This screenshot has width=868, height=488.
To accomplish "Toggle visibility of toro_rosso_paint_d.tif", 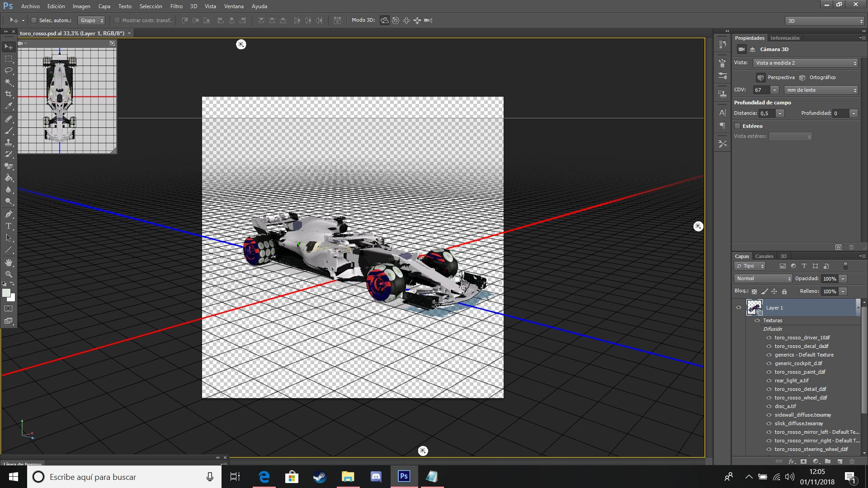I will click(769, 372).
